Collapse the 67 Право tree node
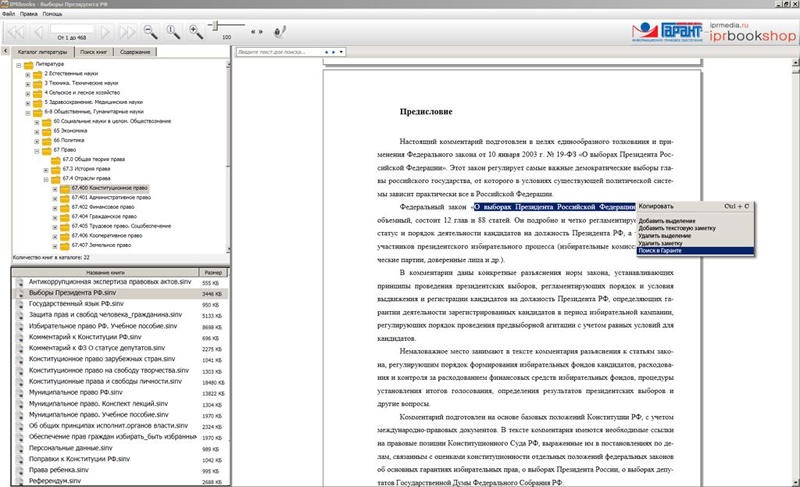Viewport: 800px width, 487px height. 36,150
